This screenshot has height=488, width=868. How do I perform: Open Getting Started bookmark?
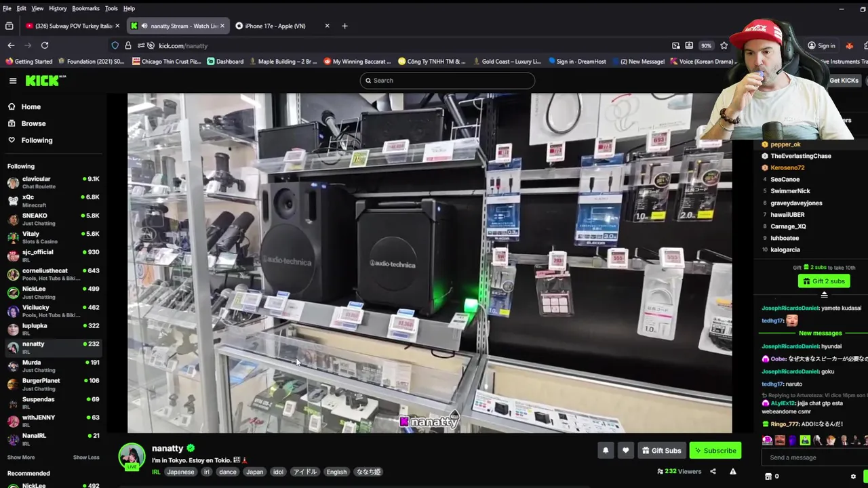[29, 61]
